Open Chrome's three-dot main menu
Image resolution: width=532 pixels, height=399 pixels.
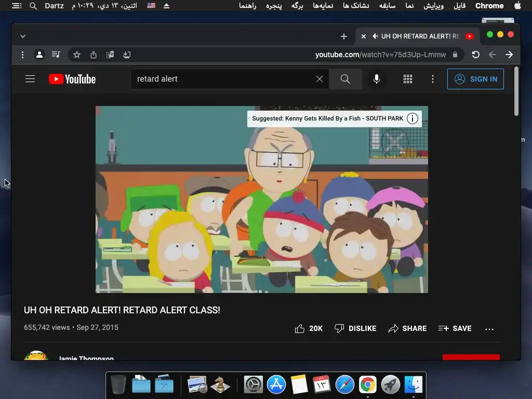[22, 55]
